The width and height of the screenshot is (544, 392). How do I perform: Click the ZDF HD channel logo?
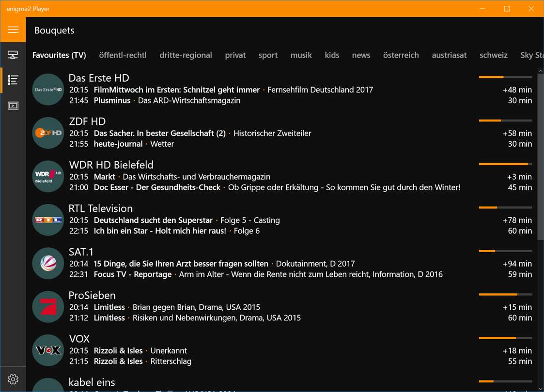click(x=48, y=133)
